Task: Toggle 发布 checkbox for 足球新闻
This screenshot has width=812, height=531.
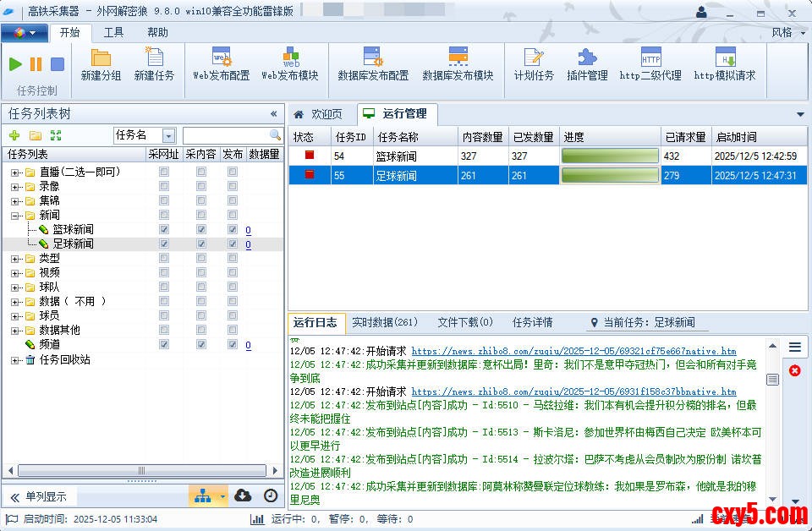Action: point(233,244)
